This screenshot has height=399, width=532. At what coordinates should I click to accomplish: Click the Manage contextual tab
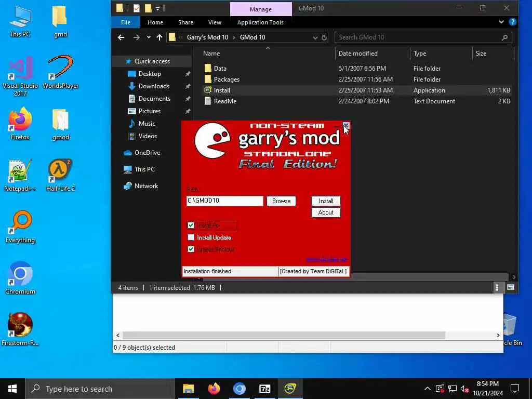[261, 9]
